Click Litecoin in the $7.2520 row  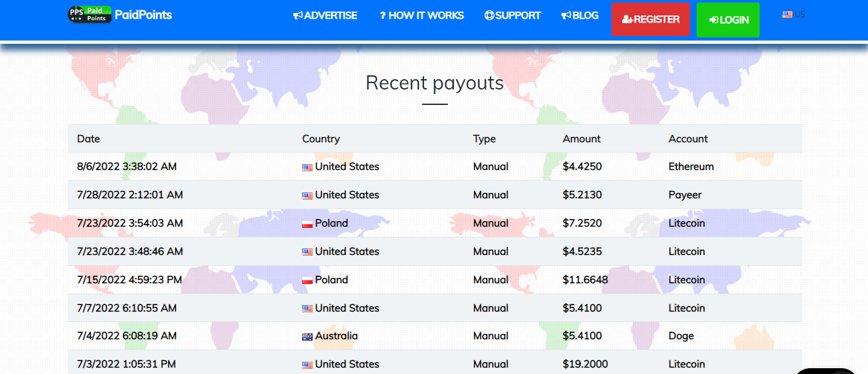pos(687,223)
